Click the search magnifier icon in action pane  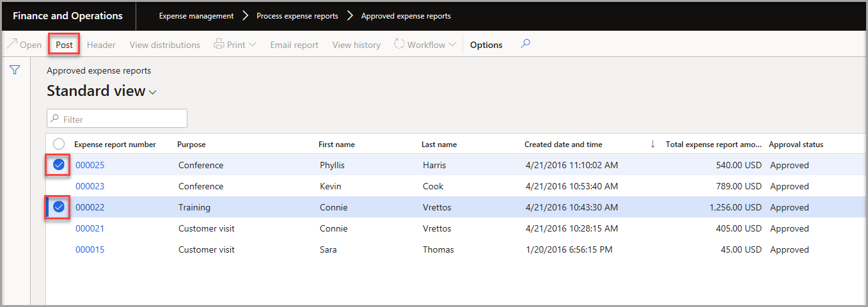click(x=525, y=44)
